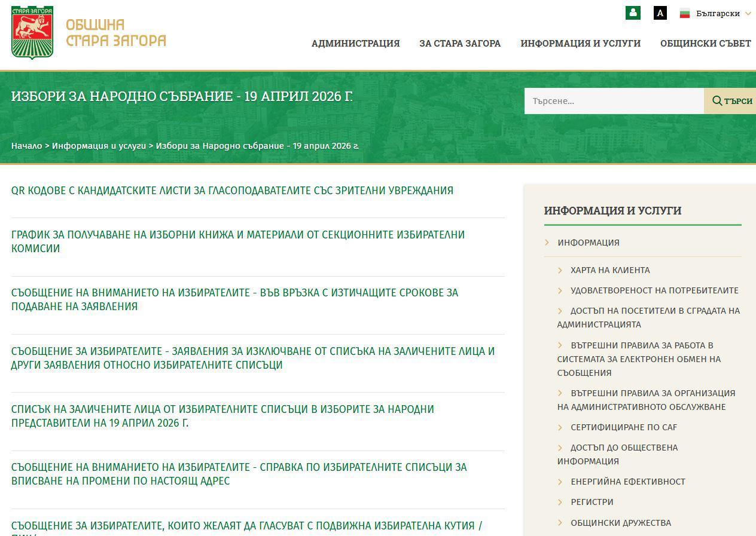Click the user login icon in the top bar
Screen dimensions: 756x536
point(633,13)
